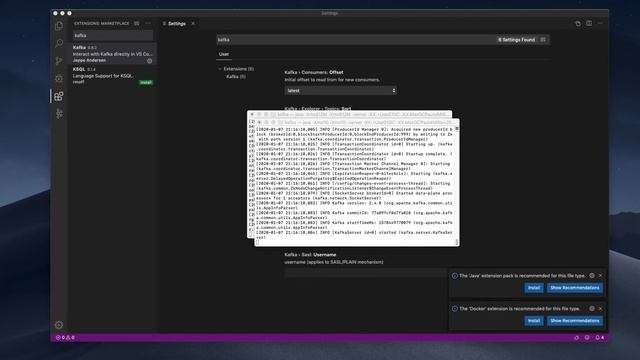Open gear on the Java recommendation notification

pyautogui.click(x=592, y=276)
